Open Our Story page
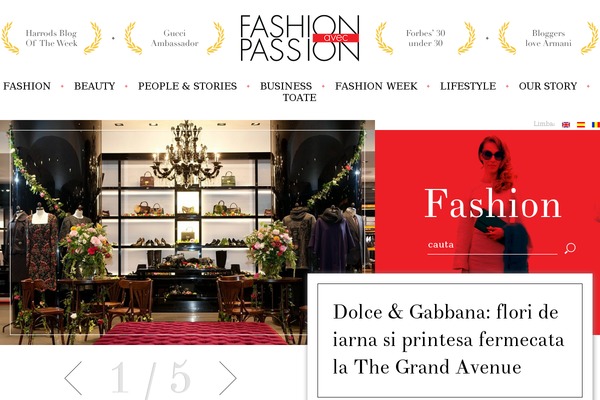This screenshot has height=400, width=600. click(548, 86)
